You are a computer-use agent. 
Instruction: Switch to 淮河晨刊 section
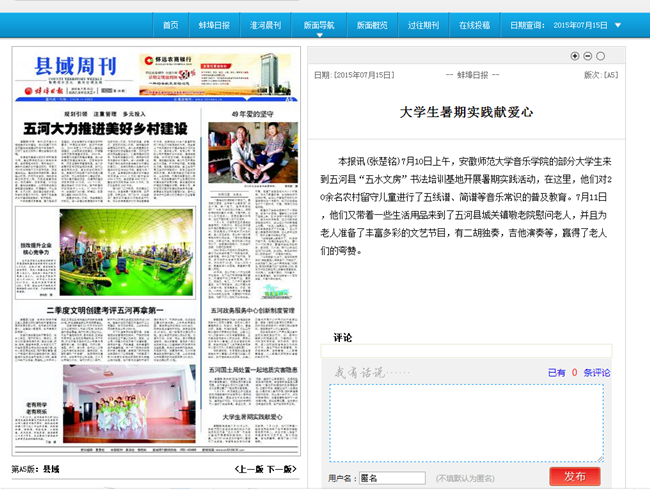coord(265,25)
